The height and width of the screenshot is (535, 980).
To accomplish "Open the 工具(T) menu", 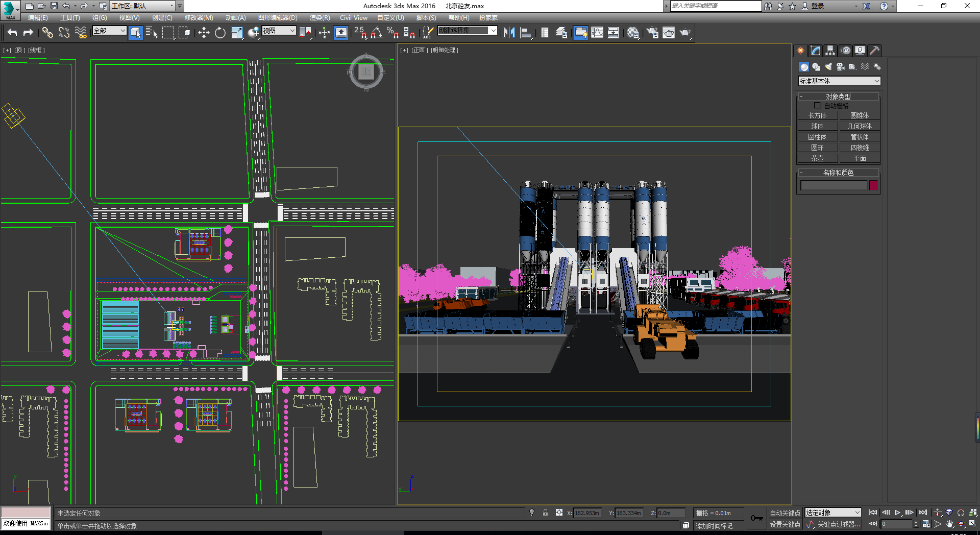I will click(70, 18).
